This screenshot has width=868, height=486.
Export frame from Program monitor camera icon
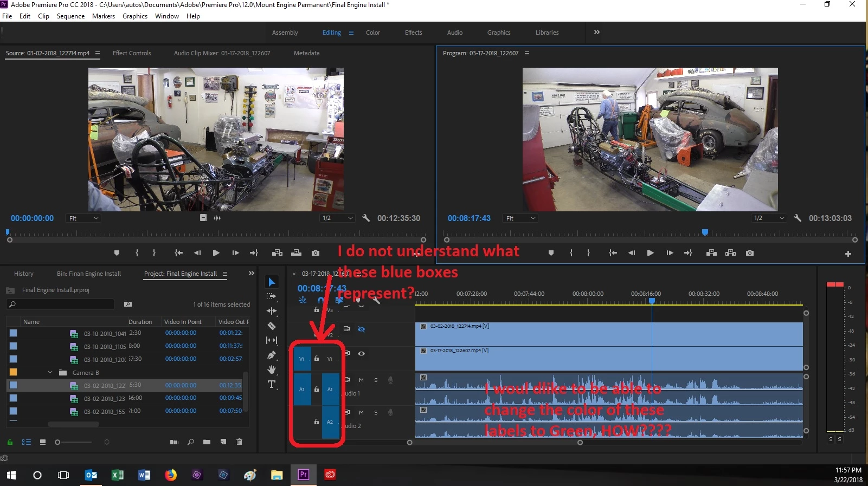(750, 253)
